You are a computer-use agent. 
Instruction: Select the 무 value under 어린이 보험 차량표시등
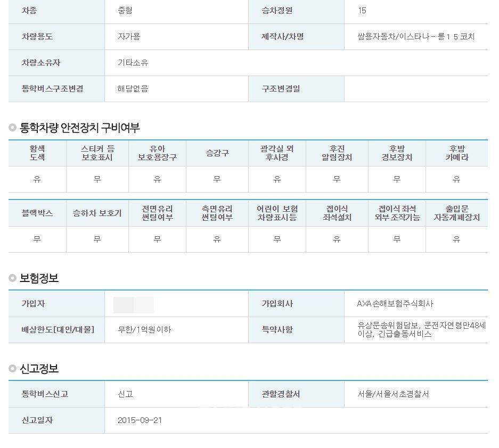(x=277, y=239)
